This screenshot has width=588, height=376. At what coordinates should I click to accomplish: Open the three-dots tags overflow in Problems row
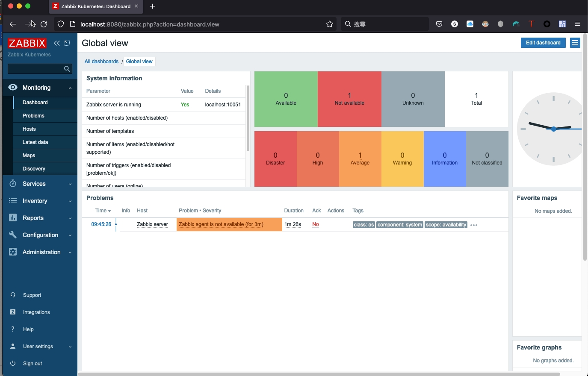pyautogui.click(x=474, y=225)
